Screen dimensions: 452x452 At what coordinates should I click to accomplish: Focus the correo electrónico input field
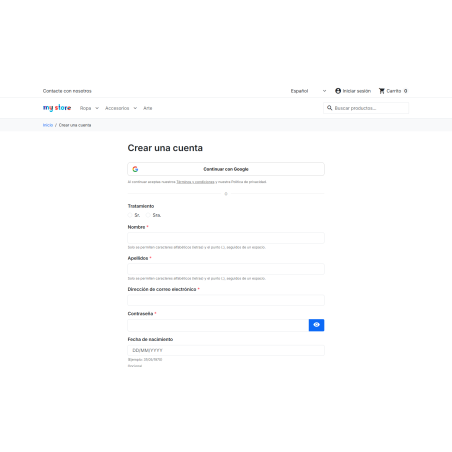click(x=226, y=300)
